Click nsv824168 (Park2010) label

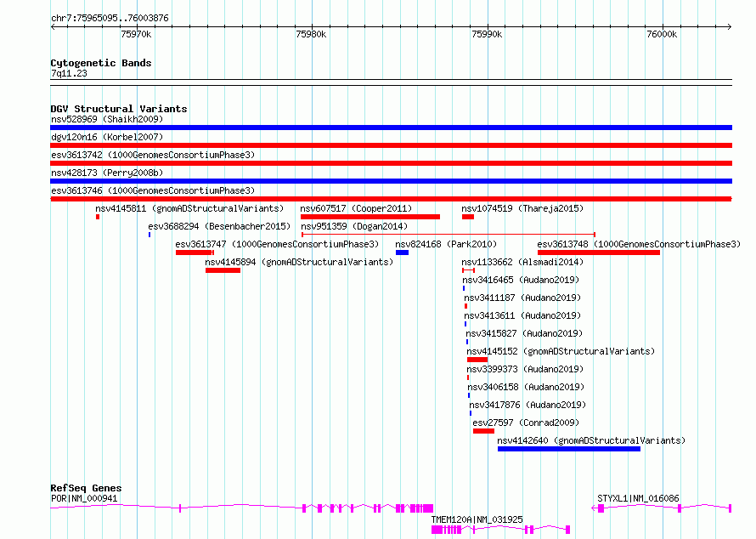(446, 244)
